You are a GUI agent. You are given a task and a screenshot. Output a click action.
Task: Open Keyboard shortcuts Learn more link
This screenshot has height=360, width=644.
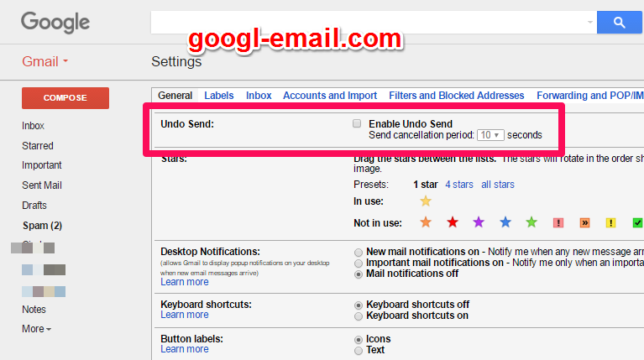click(x=185, y=315)
